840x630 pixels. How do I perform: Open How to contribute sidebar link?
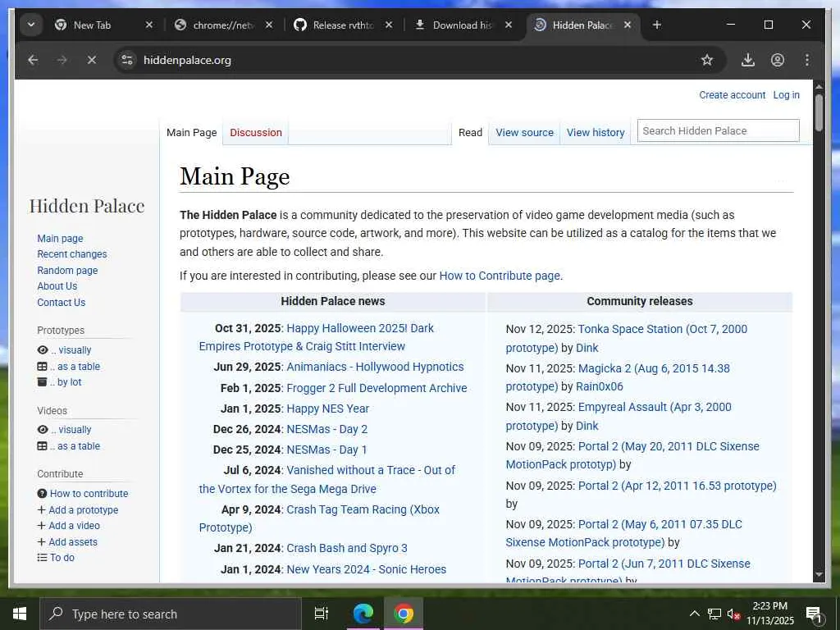pos(89,493)
